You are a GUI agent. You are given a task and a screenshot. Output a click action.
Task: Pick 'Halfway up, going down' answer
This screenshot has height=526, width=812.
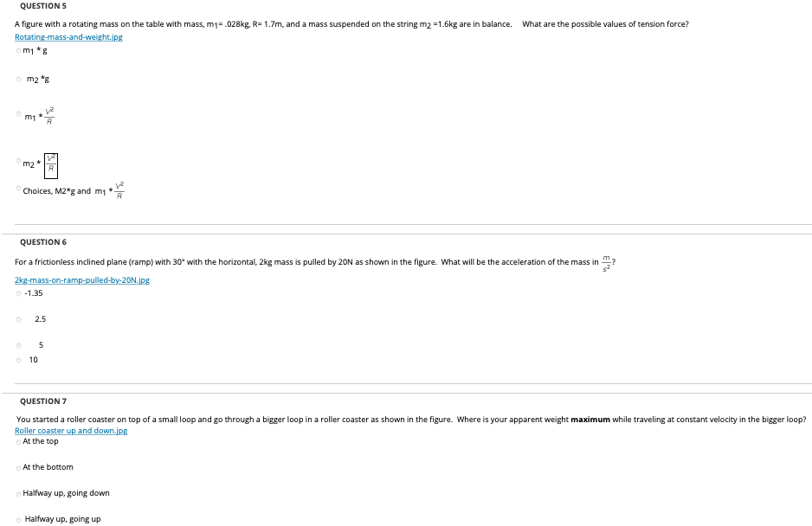coord(19,493)
